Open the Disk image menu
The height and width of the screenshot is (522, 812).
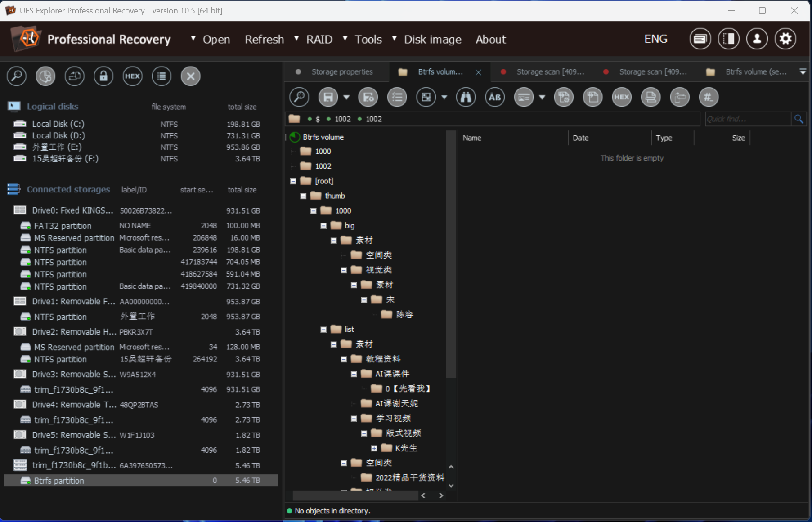tap(433, 40)
